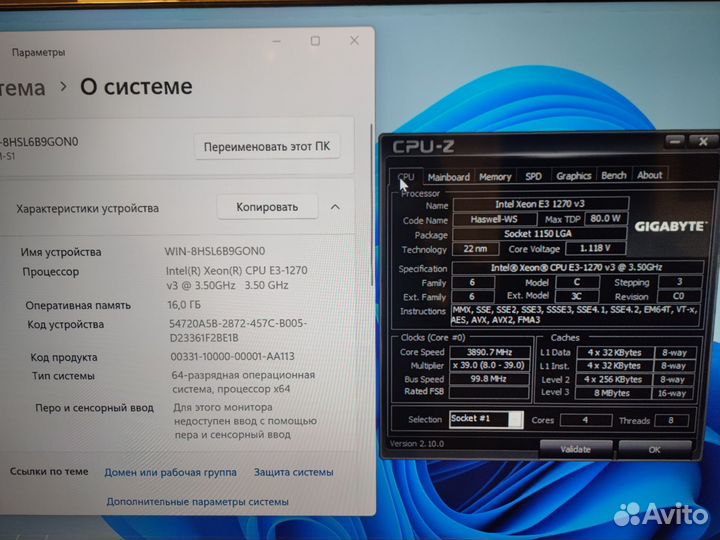720x540 pixels.
Task: Minimize the CPU-Z window
Action: pos(675,141)
